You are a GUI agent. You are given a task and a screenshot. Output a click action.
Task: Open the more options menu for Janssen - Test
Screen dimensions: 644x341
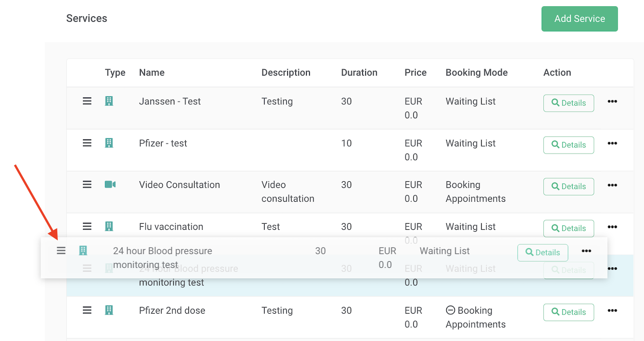coord(612,101)
